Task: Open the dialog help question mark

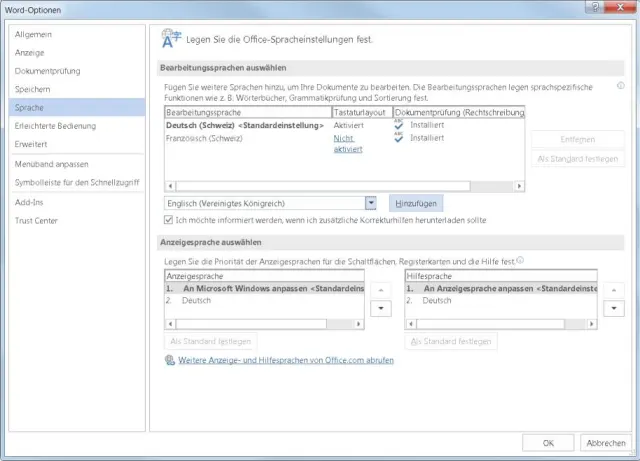Action: (596, 7)
